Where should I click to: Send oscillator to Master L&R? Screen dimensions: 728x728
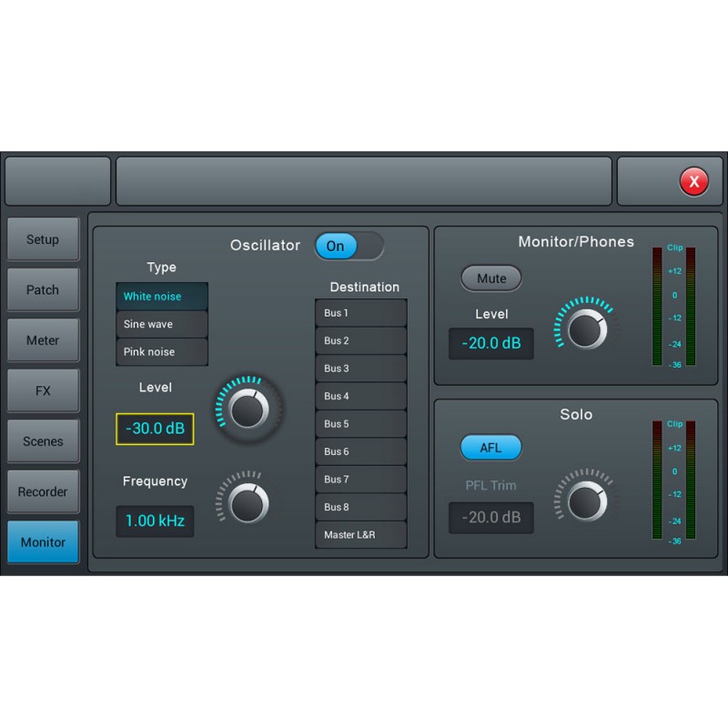(x=361, y=535)
